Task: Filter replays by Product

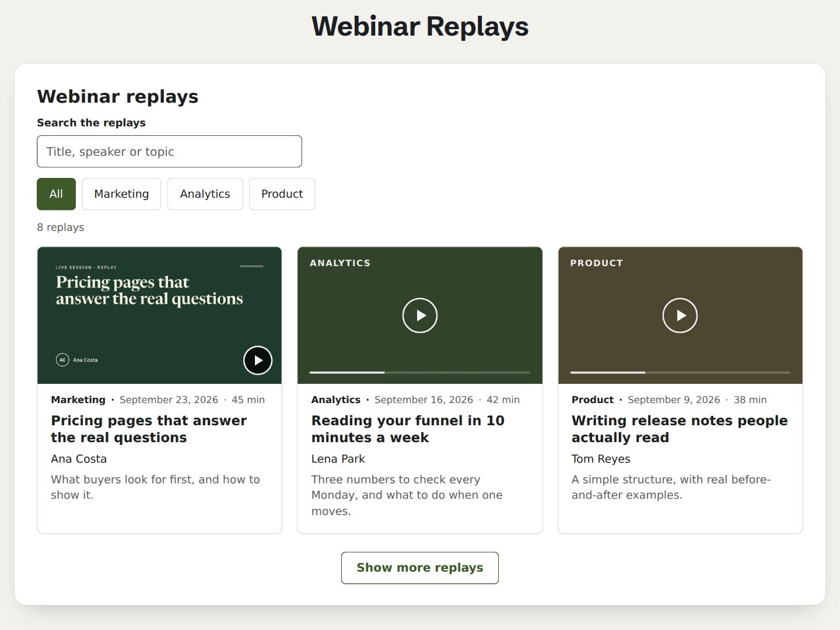Action: coord(282,194)
